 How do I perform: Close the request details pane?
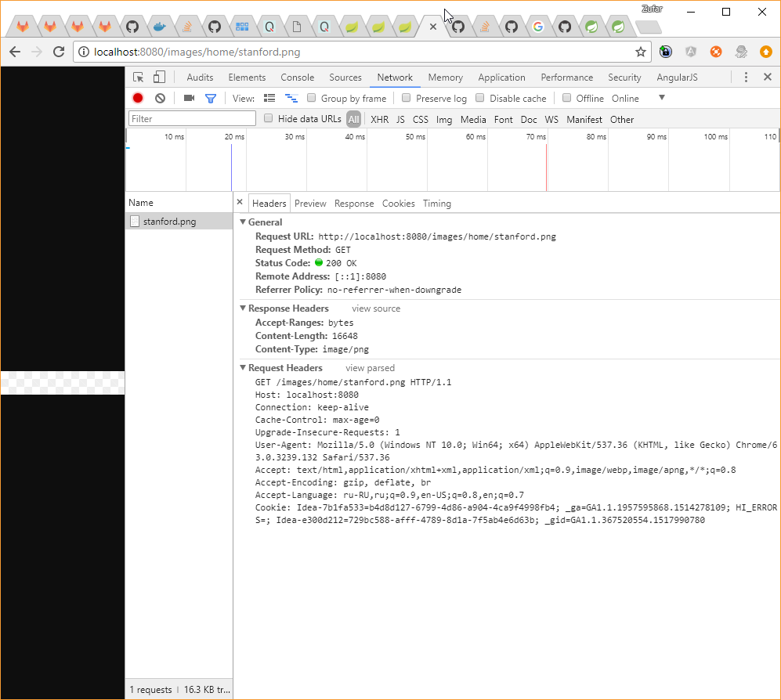click(x=240, y=202)
